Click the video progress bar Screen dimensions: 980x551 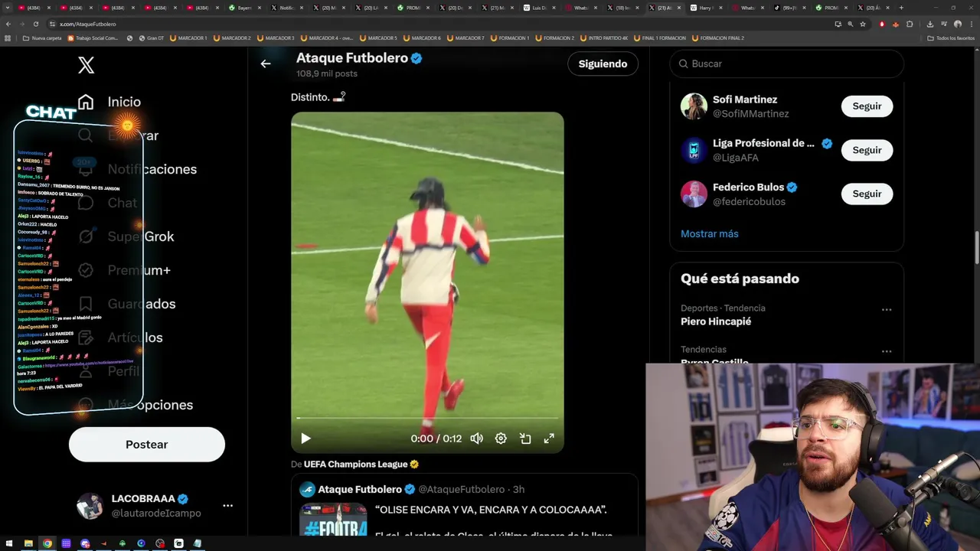pyautogui.click(x=427, y=419)
